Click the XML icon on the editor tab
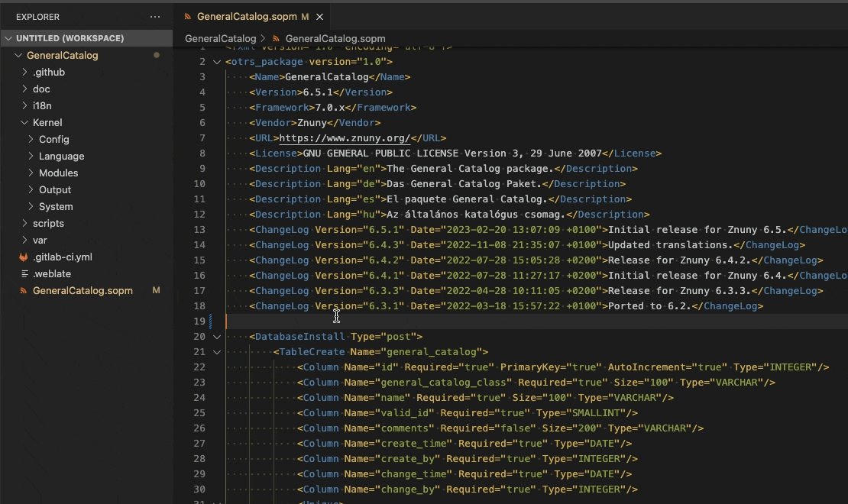 coord(188,17)
